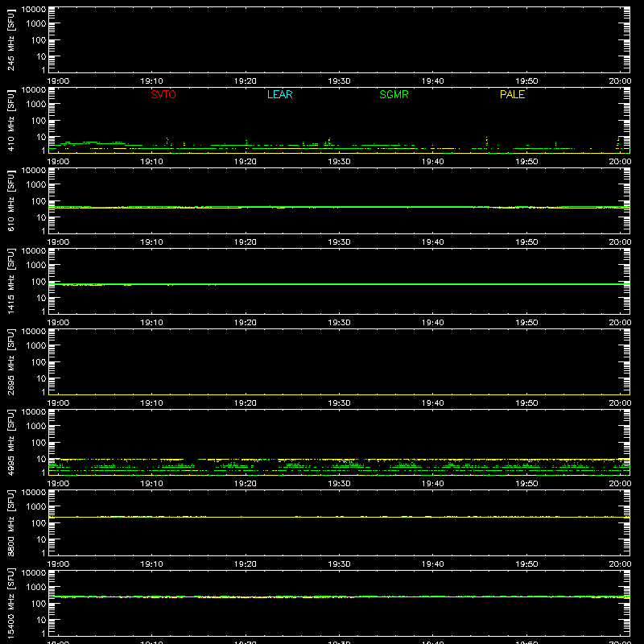Select the 245 MHz [SFU] axis title
The height and width of the screenshot is (644, 644).
[x=11, y=40]
